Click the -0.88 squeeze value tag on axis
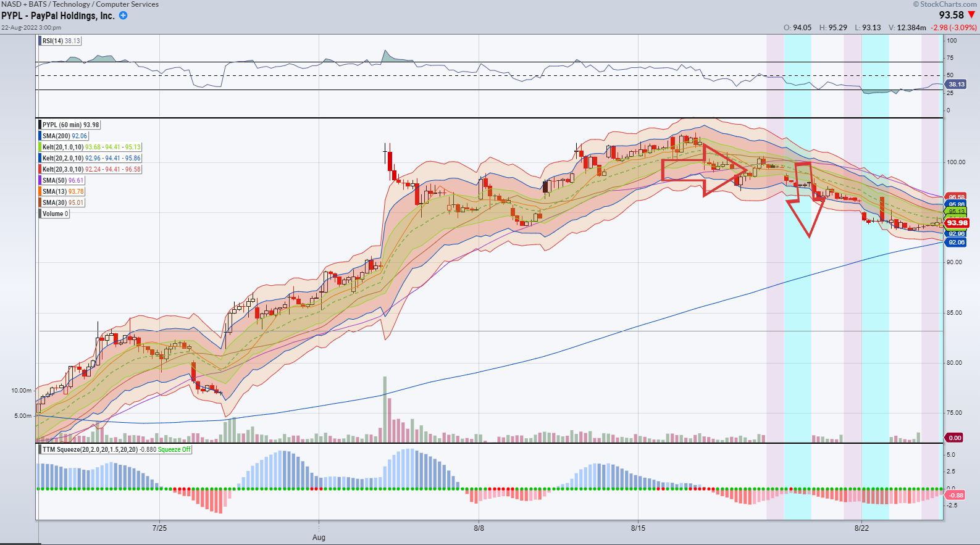This screenshot has width=980, height=545. click(955, 495)
